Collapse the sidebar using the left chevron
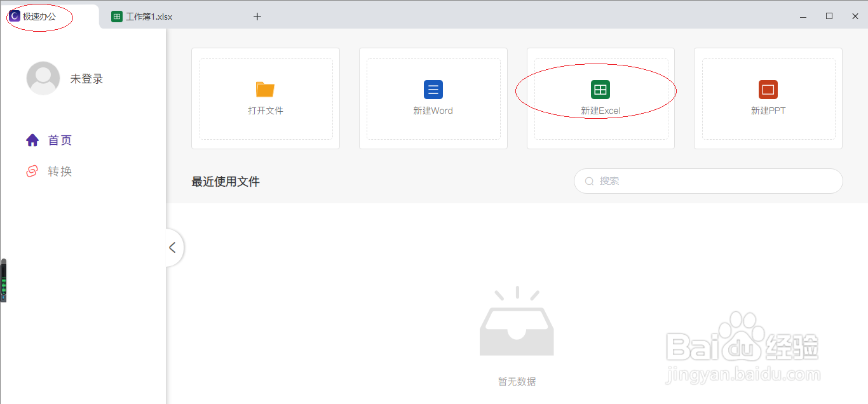 [x=173, y=248]
